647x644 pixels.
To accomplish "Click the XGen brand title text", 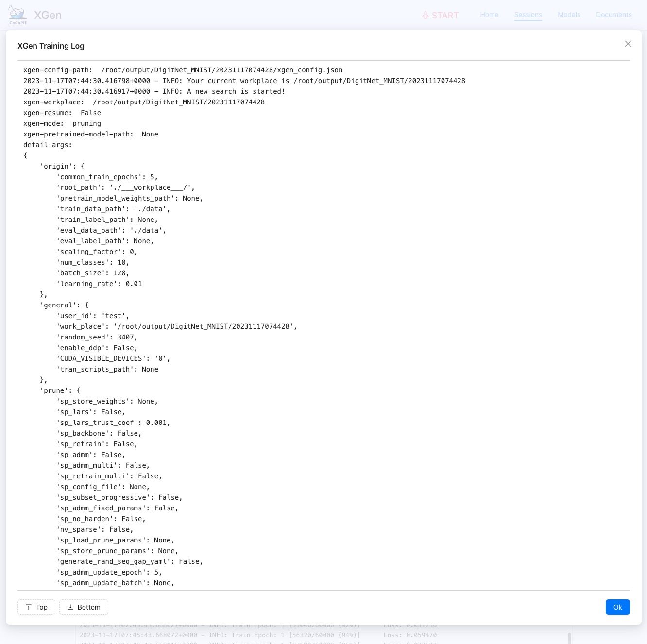I will [x=48, y=15].
